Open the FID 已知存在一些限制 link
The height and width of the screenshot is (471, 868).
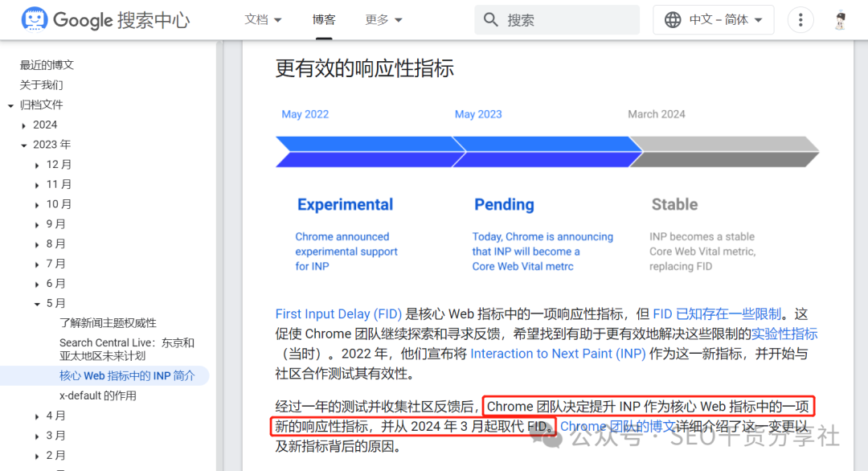[x=717, y=314]
